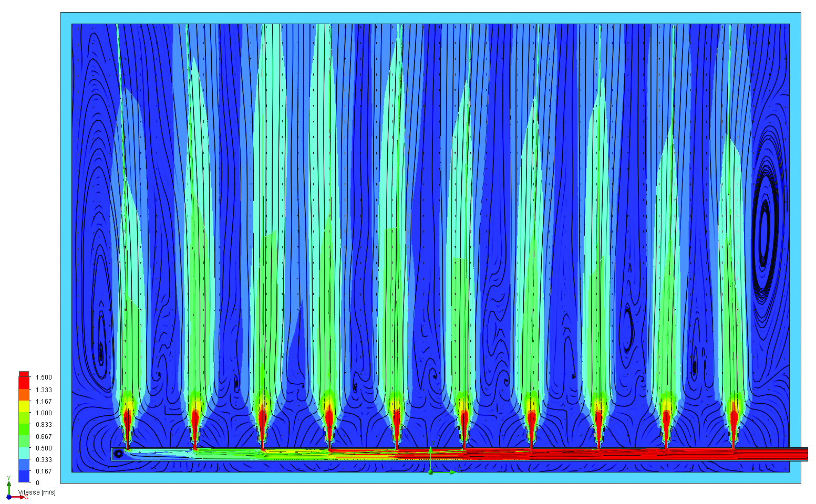Image resolution: width=816 pixels, height=504 pixels.
Task: Click the green Y arrow of the model coordinate system
Action: pos(430,451)
